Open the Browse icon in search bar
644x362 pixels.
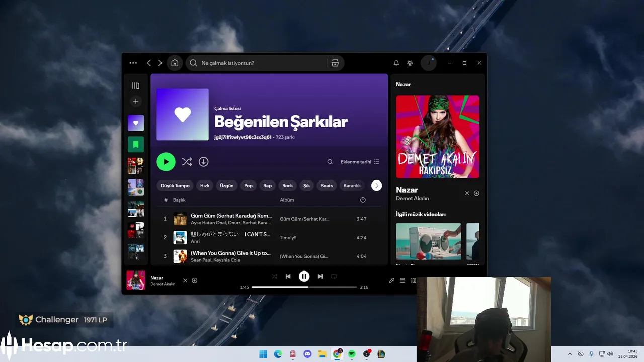[335, 63]
